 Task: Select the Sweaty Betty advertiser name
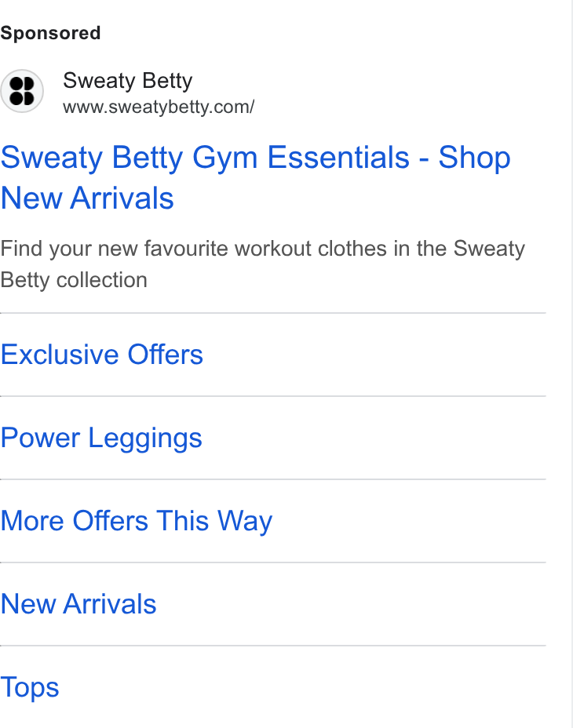[x=127, y=81]
